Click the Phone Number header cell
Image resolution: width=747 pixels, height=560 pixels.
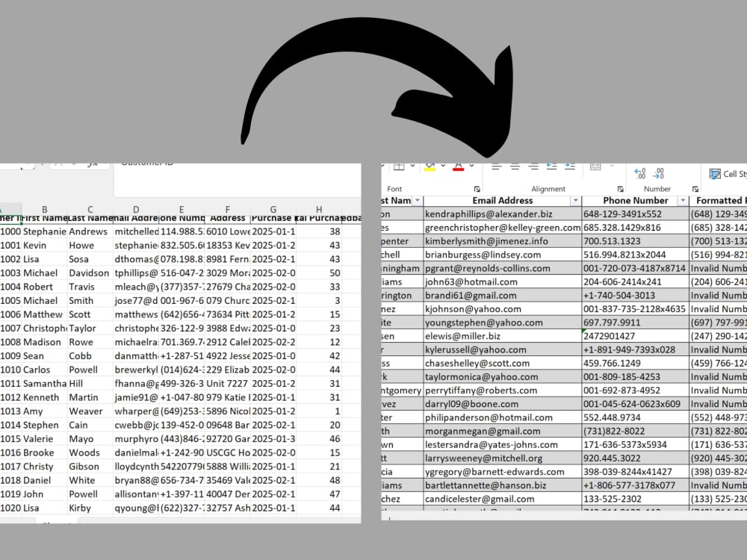point(635,200)
